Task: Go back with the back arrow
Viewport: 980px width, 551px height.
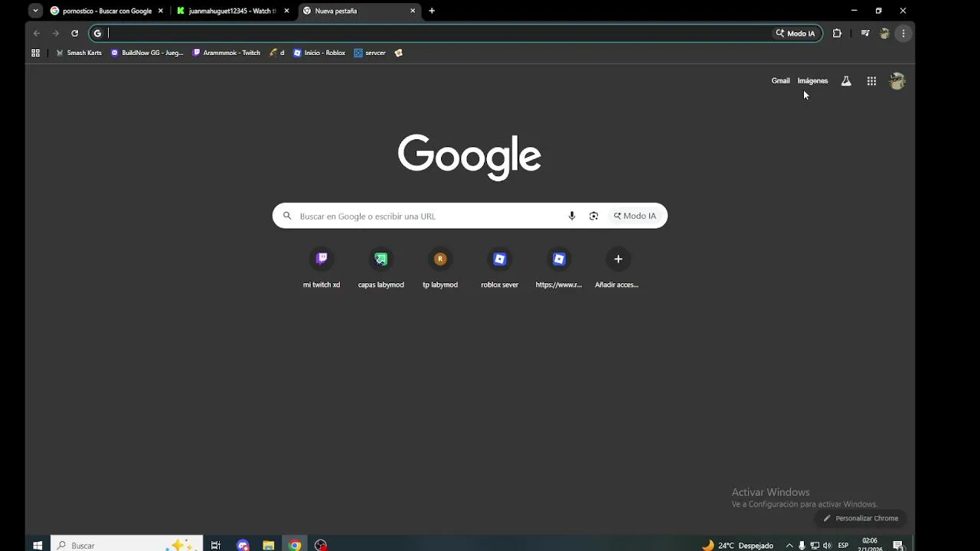Action: point(36,33)
